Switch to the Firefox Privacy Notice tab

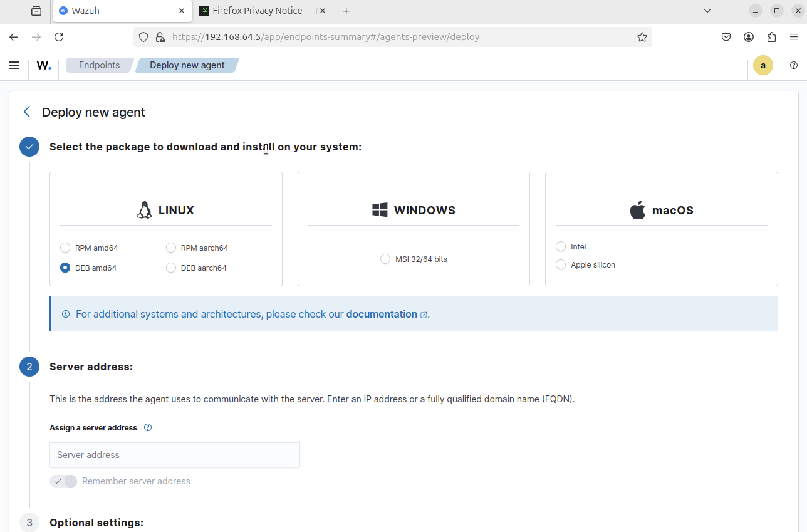click(x=258, y=11)
